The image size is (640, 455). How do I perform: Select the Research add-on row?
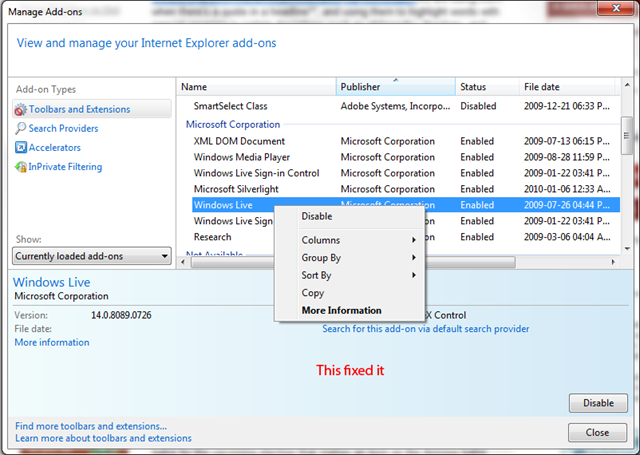[x=406, y=237]
